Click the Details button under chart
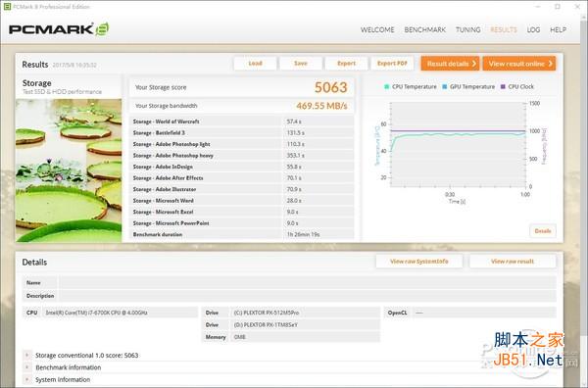Image resolution: width=588 pixels, height=388 pixels. pos(543,231)
